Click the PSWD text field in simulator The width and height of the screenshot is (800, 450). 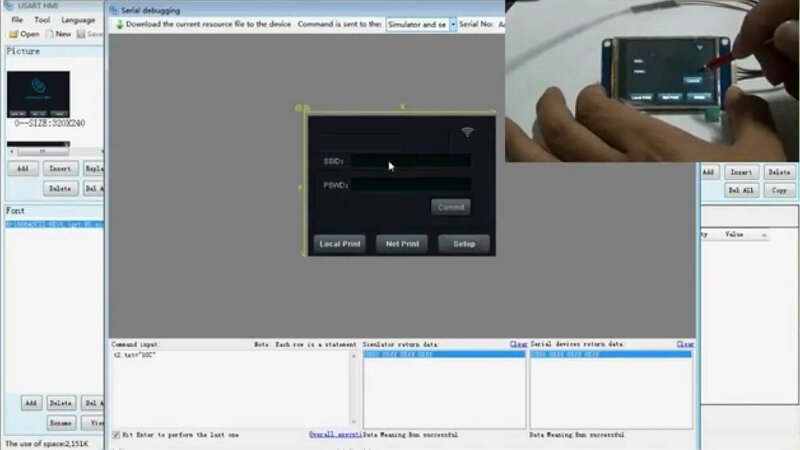411,185
